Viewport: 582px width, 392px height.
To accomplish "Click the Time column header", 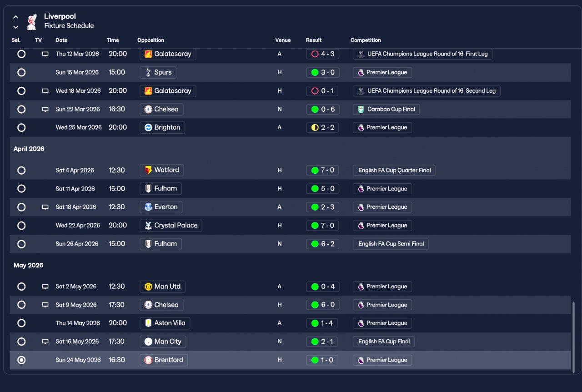I will tap(113, 40).
